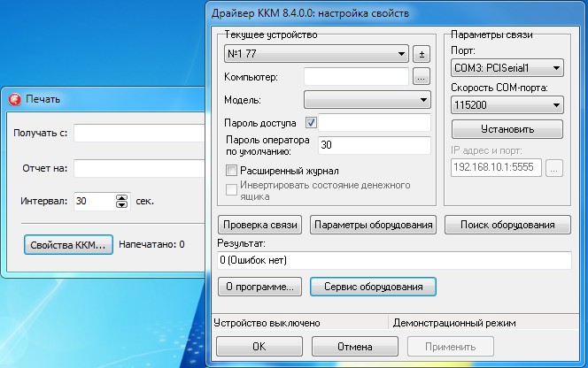Click Отчет на field in Печать window

140,168
